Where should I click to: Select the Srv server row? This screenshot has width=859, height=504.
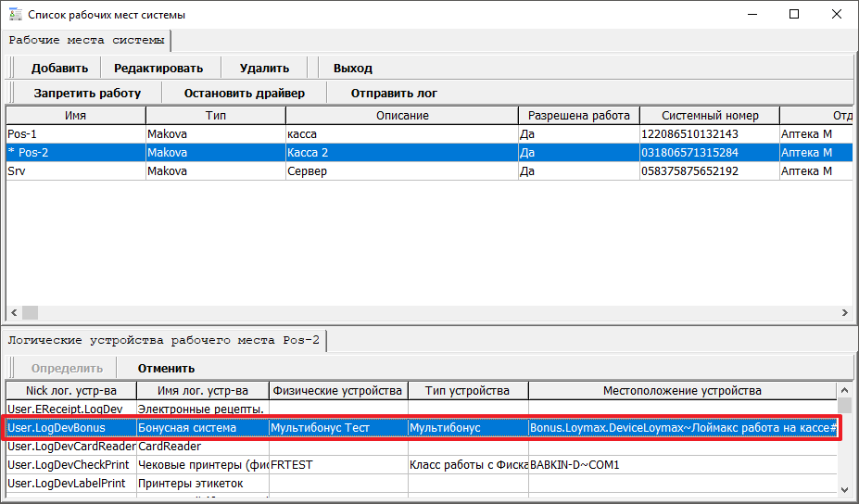[x=74, y=171]
